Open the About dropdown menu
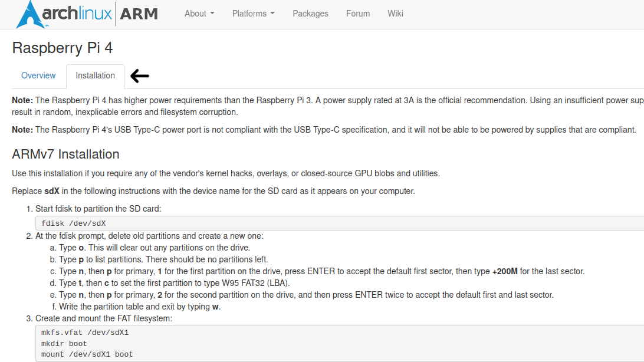The height and width of the screenshot is (362, 644). click(x=199, y=14)
